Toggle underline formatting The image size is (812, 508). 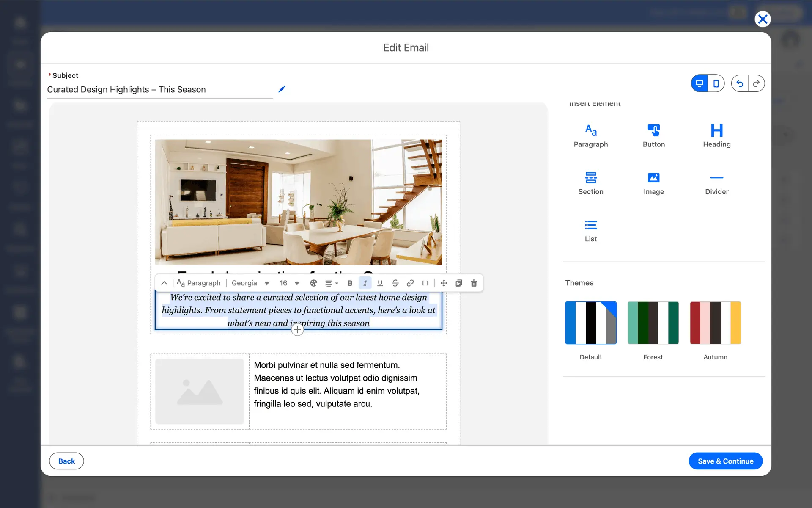click(x=380, y=283)
